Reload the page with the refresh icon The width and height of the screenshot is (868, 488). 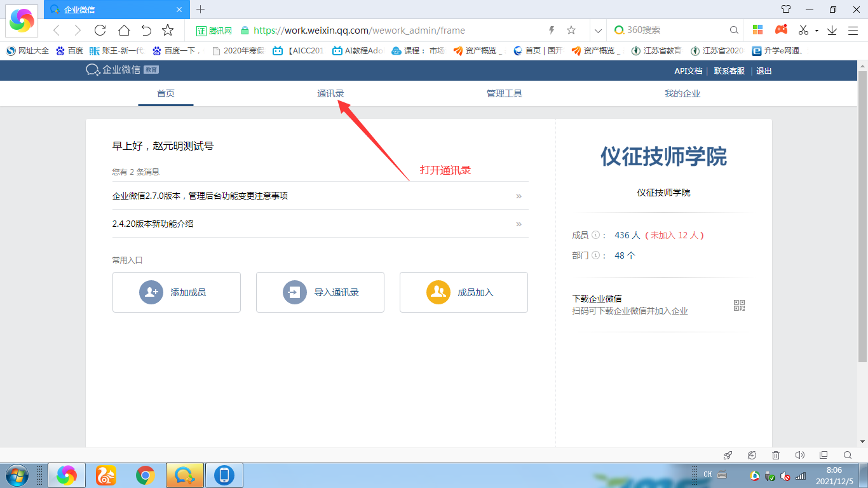click(x=100, y=30)
